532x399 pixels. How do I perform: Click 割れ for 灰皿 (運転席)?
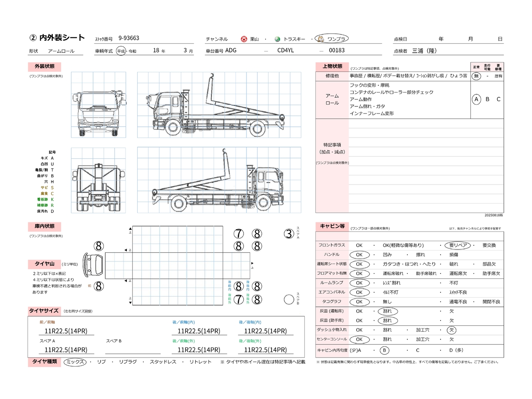tap(387, 311)
